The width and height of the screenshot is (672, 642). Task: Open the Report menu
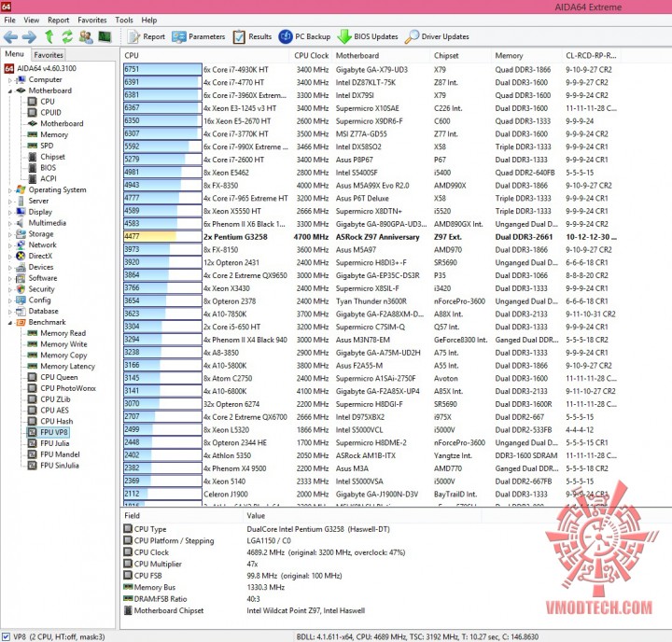coord(58,21)
